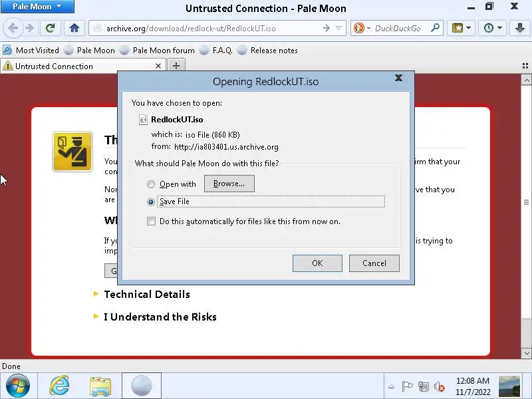The height and width of the screenshot is (399, 532).
Task: Minimize the Pale Moon window
Action: click(x=471, y=7)
